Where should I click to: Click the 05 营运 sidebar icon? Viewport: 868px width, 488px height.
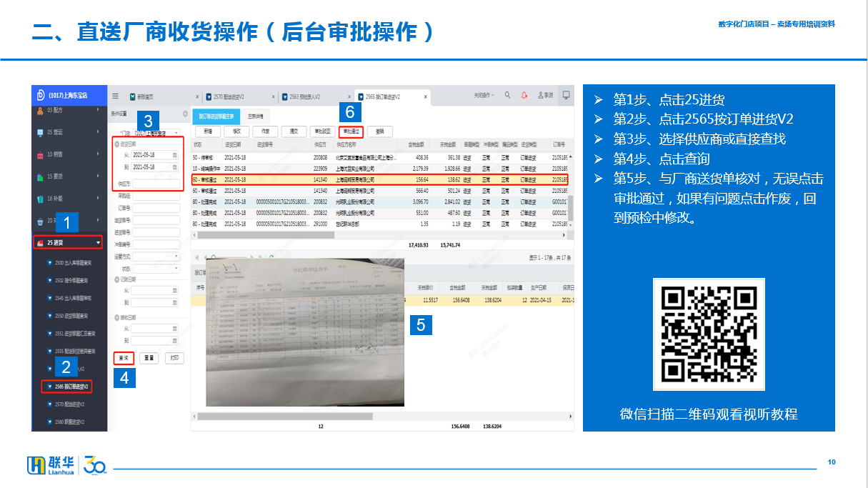point(39,132)
